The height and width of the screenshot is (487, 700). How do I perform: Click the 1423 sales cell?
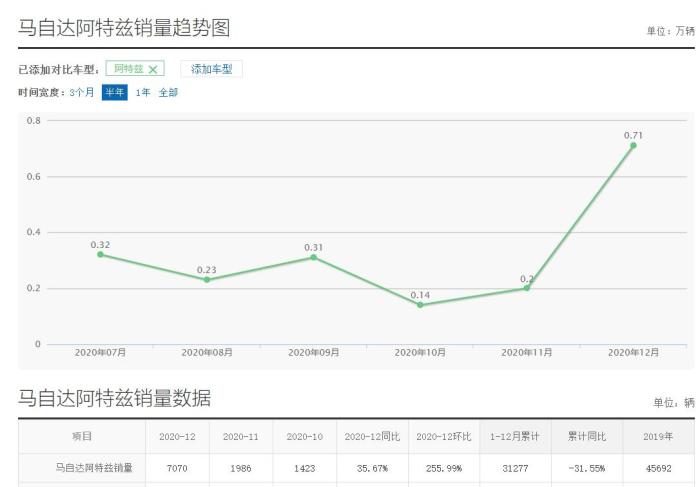[x=304, y=468]
